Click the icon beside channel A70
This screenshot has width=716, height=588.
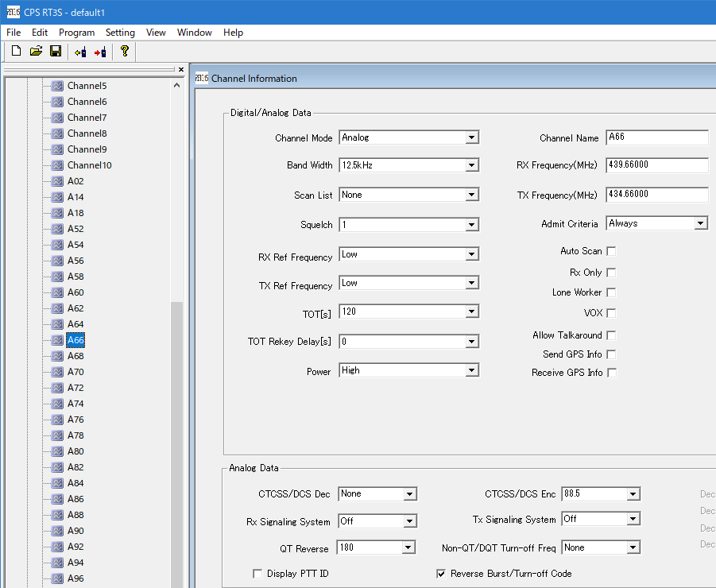click(57, 372)
